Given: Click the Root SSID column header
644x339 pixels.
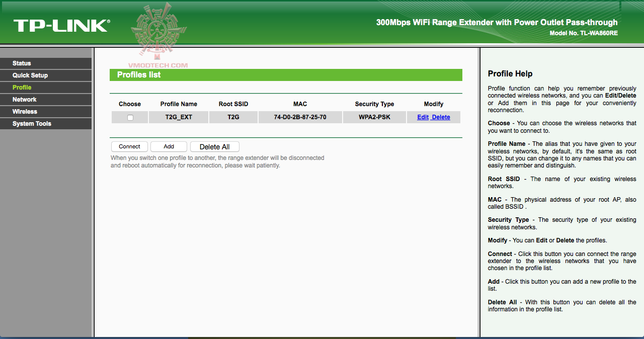Looking at the screenshot, I should (x=233, y=104).
